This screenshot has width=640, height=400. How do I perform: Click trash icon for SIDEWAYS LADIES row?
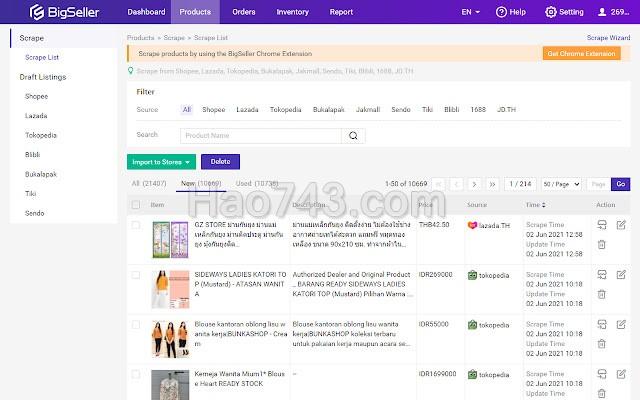601,294
